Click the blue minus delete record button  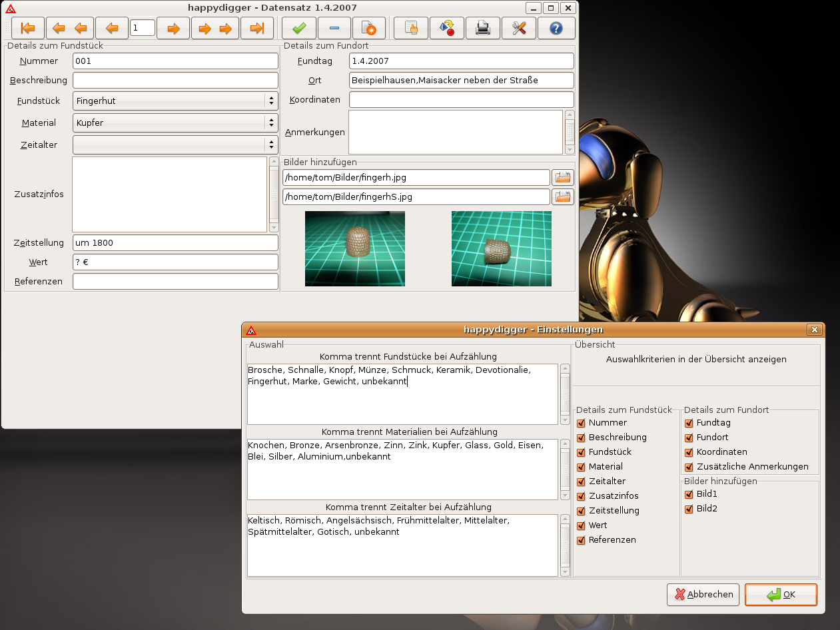click(334, 28)
